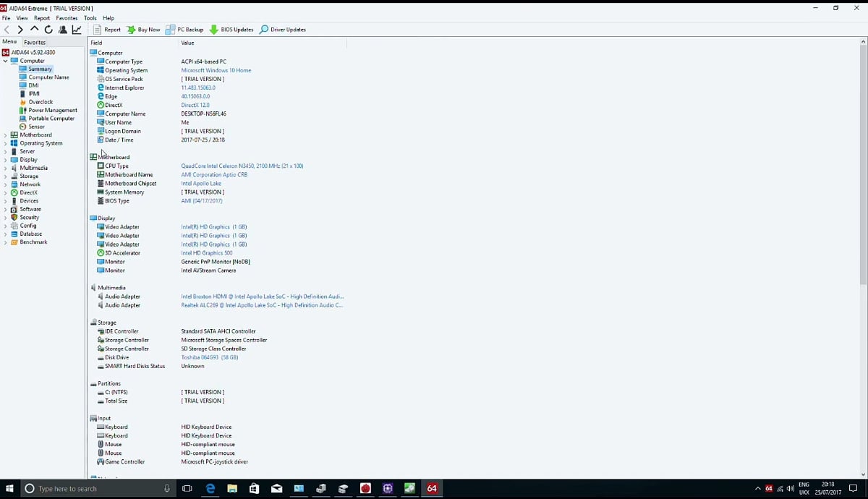Select the Devices category in the sidebar
The image size is (868, 499).
(29, 201)
